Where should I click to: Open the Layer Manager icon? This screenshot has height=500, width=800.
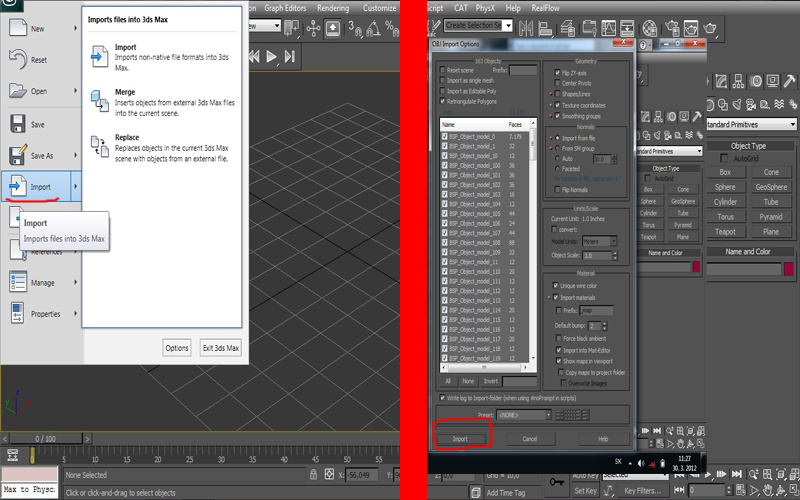567,28
